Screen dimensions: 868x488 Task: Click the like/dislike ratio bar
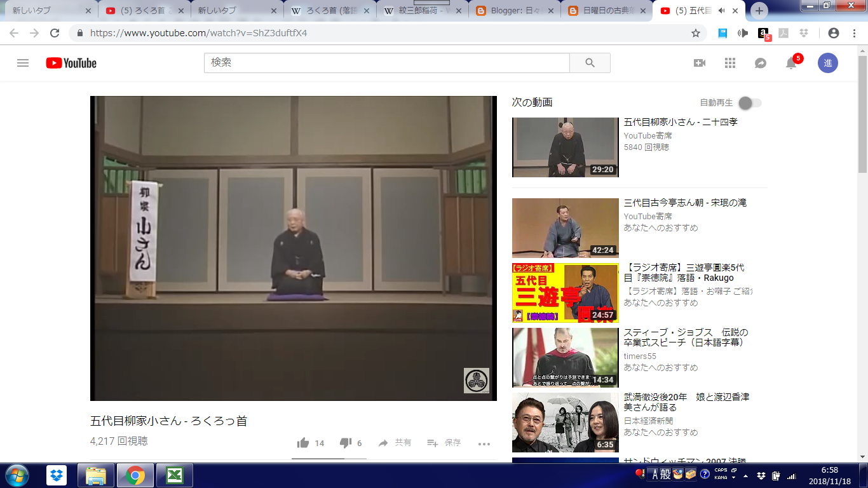tap(329, 458)
